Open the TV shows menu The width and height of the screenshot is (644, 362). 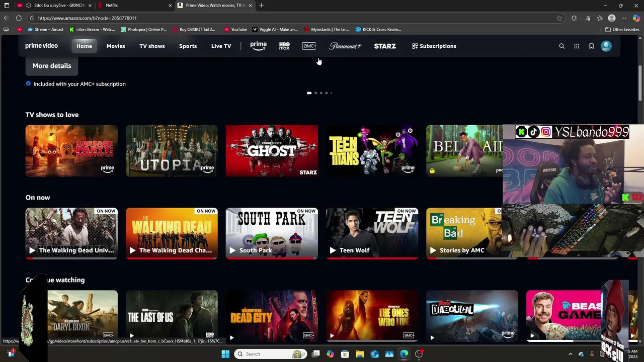point(152,46)
